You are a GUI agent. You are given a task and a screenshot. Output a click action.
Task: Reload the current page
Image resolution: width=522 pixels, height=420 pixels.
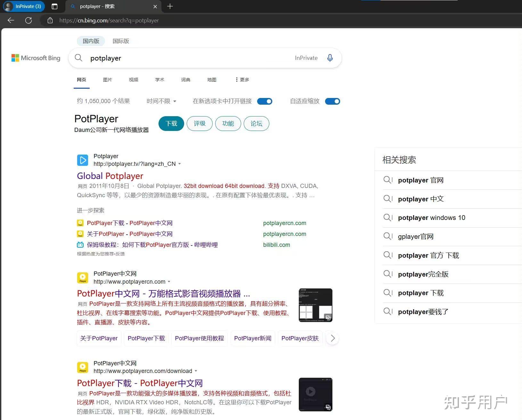pyautogui.click(x=29, y=20)
